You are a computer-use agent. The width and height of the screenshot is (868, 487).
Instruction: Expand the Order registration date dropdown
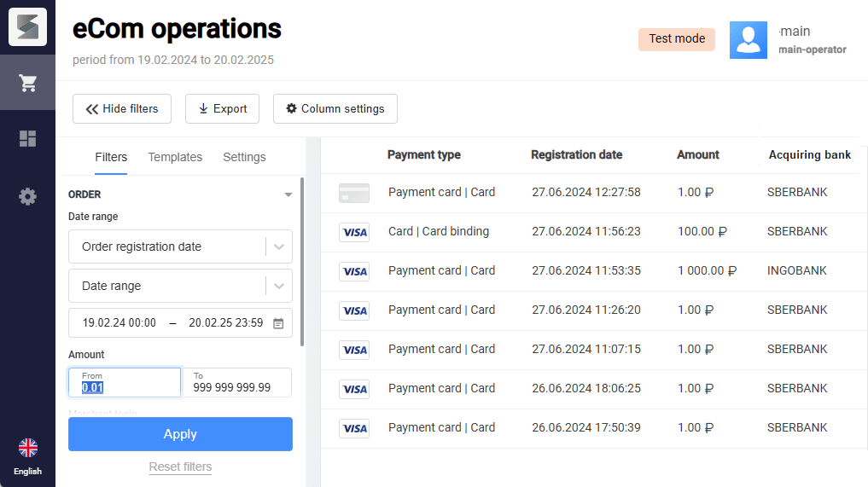pyautogui.click(x=279, y=247)
